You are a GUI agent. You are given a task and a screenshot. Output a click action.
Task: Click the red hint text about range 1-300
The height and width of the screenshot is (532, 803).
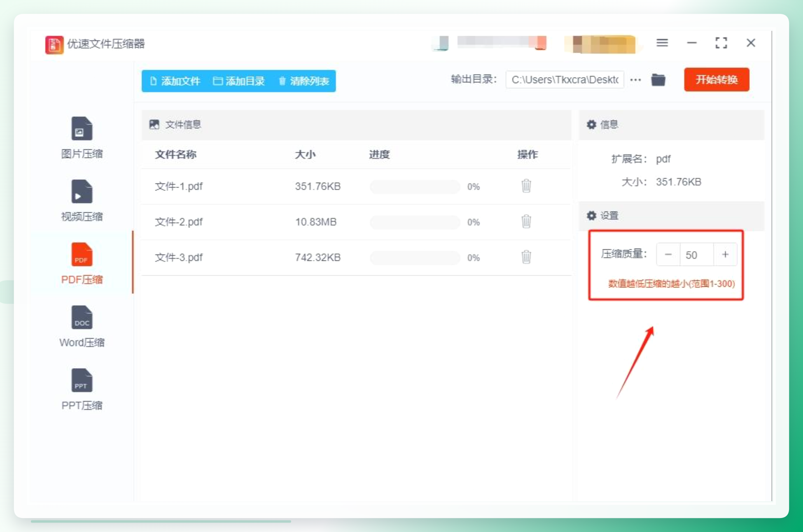point(671,284)
